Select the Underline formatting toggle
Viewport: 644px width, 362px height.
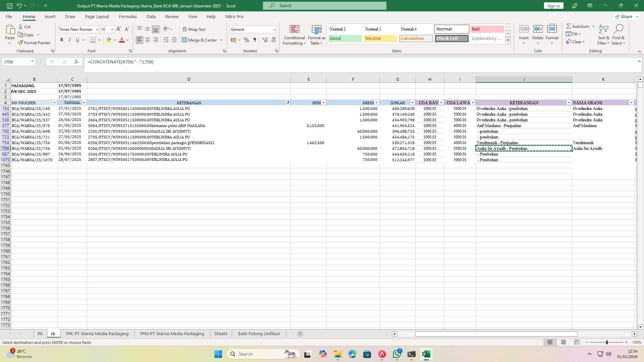77,40
